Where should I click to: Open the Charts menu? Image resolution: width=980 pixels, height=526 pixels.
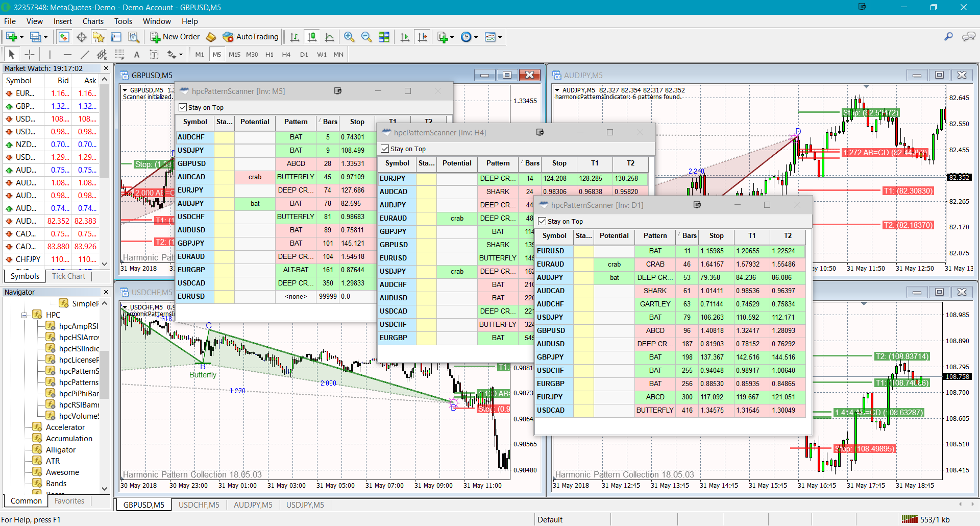[93, 21]
